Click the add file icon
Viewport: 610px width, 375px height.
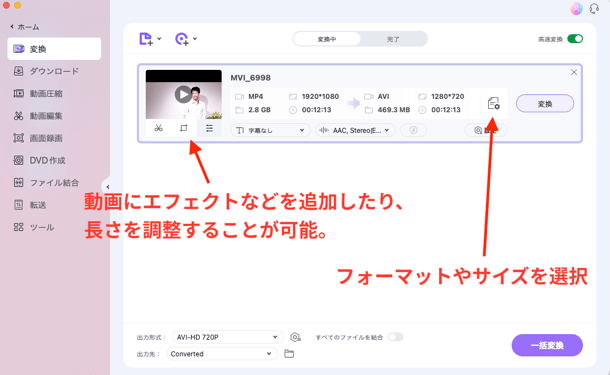pos(146,39)
